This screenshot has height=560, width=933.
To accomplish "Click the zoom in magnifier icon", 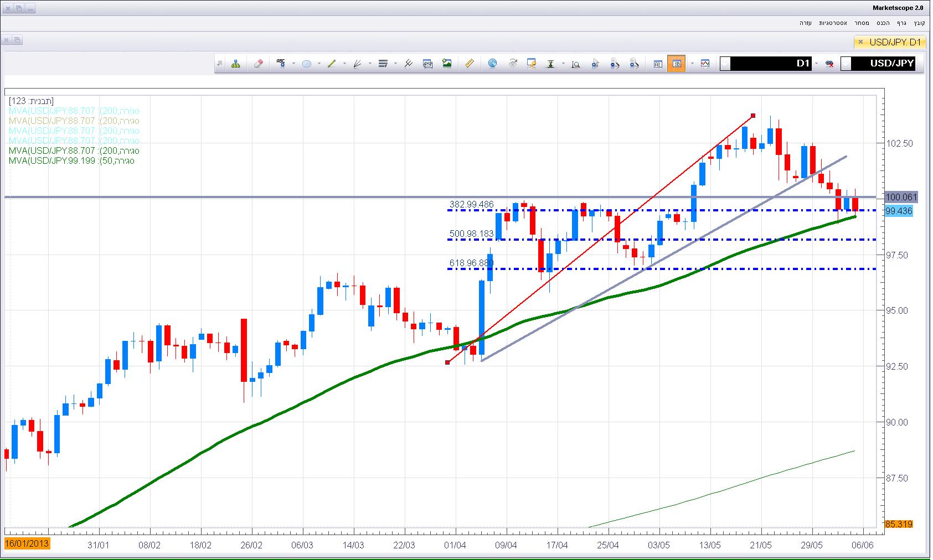I will pos(634,64).
